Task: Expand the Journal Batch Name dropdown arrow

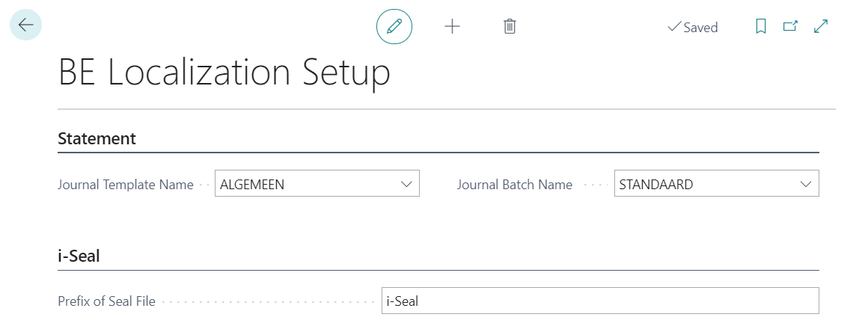Action: [x=806, y=184]
